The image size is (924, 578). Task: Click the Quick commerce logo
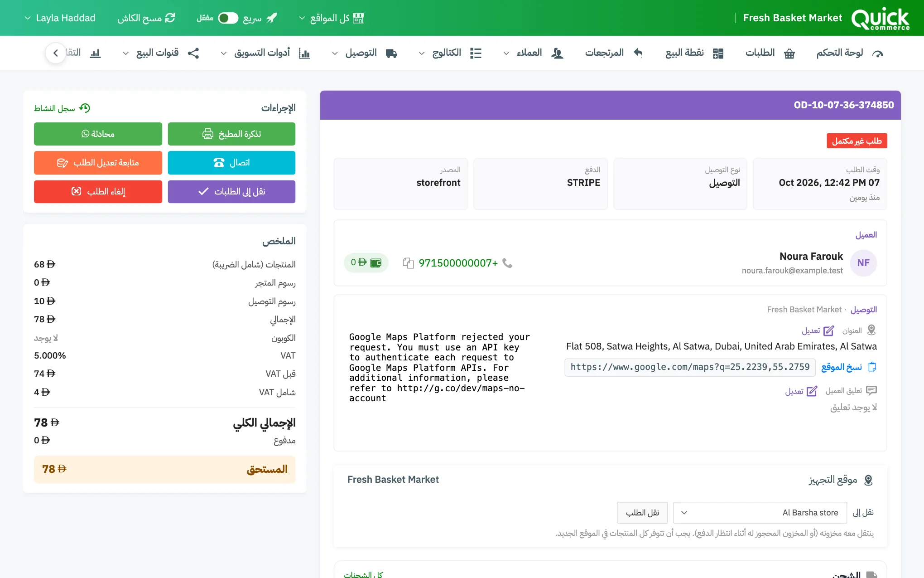(881, 19)
